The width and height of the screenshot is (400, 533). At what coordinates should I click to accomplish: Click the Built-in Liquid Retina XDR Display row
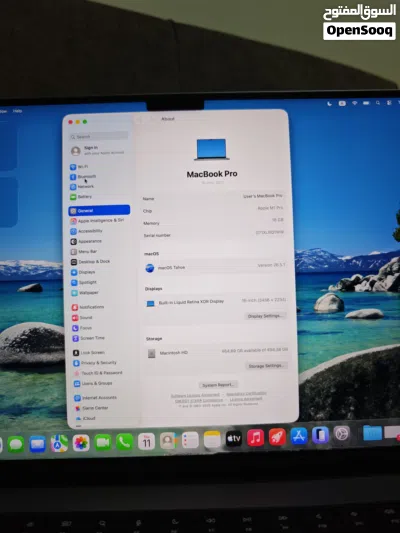tap(216, 302)
